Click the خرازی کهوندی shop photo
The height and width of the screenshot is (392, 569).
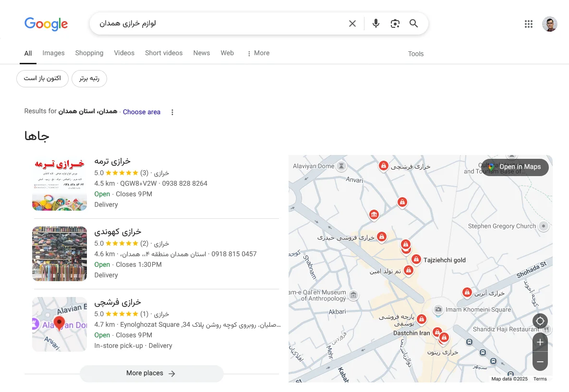[x=60, y=254]
